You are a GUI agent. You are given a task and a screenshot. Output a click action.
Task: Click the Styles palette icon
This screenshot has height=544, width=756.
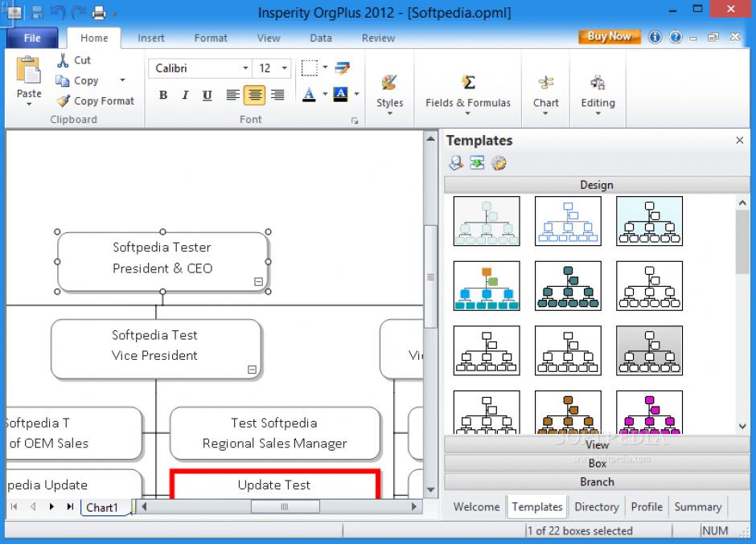pos(389,83)
